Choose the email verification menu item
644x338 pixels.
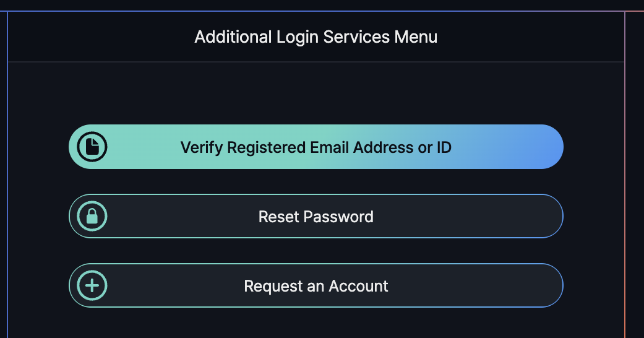click(316, 147)
